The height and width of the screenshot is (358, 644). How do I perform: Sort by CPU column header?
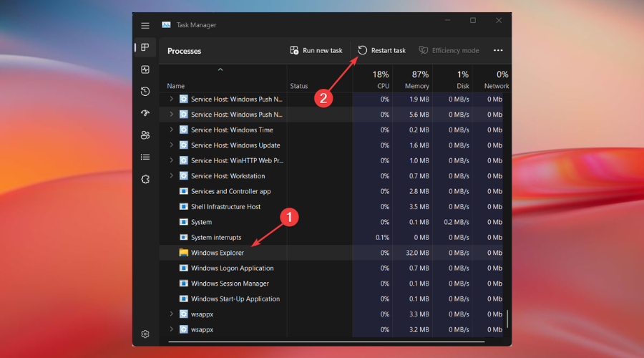click(381, 79)
